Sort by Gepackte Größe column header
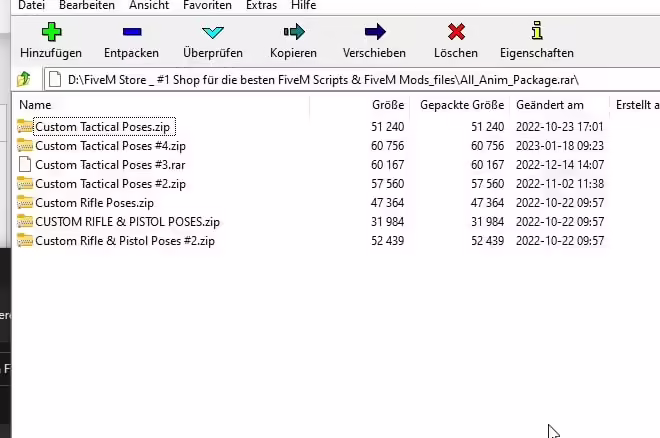 (x=462, y=105)
